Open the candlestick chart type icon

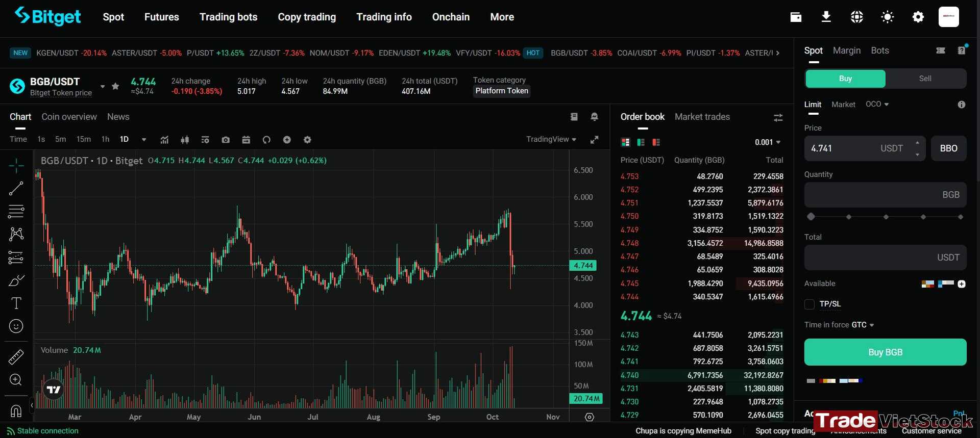point(185,140)
